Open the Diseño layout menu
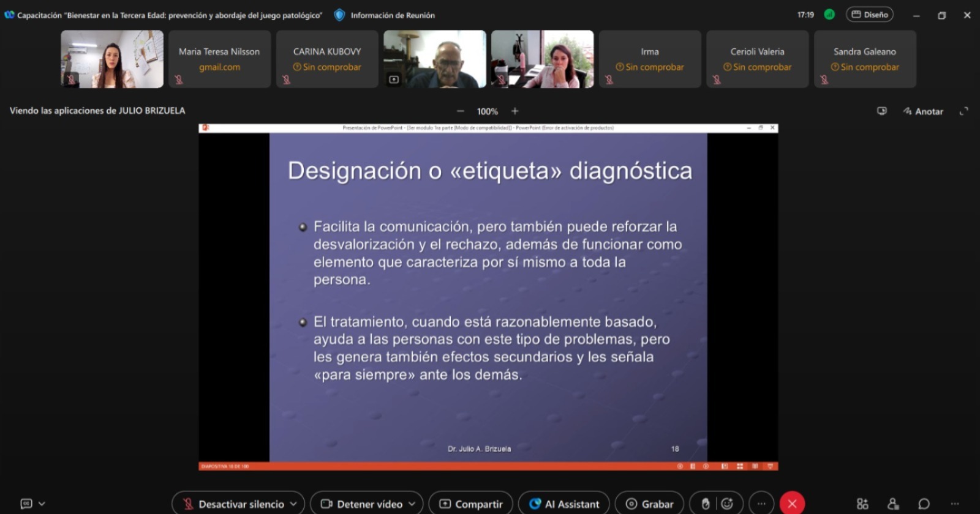980x514 pixels. (x=869, y=15)
